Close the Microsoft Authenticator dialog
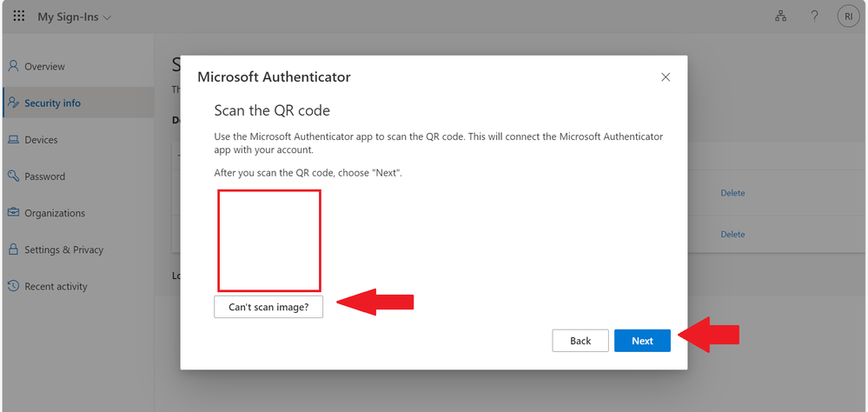Image resolution: width=868 pixels, height=412 pixels. point(666,77)
